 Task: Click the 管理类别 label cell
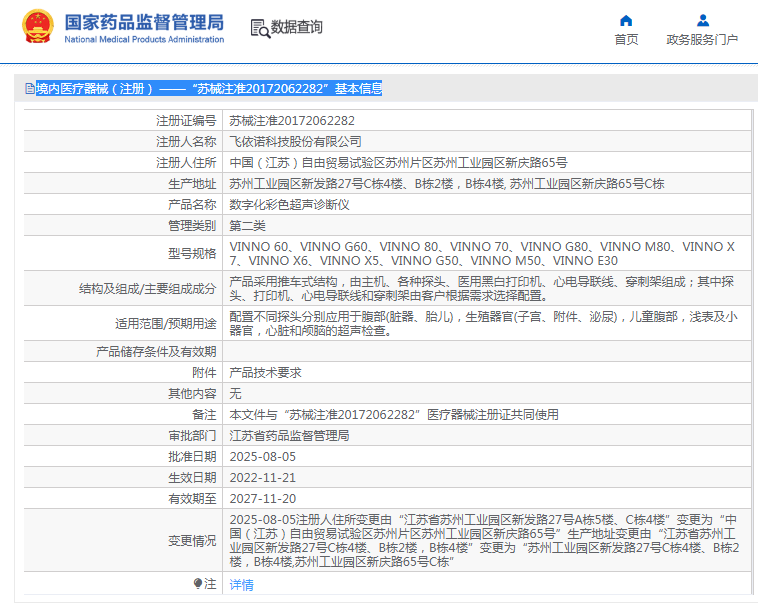tap(123, 226)
